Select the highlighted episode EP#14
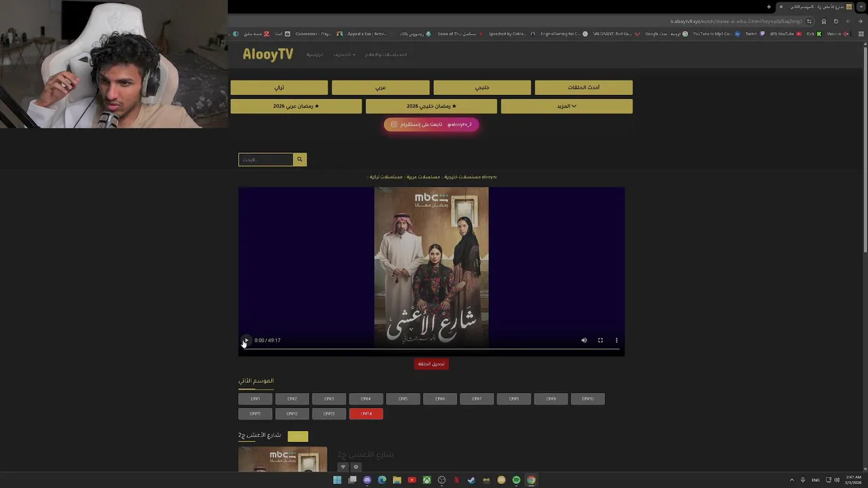Image resolution: width=868 pixels, height=488 pixels. (x=366, y=413)
